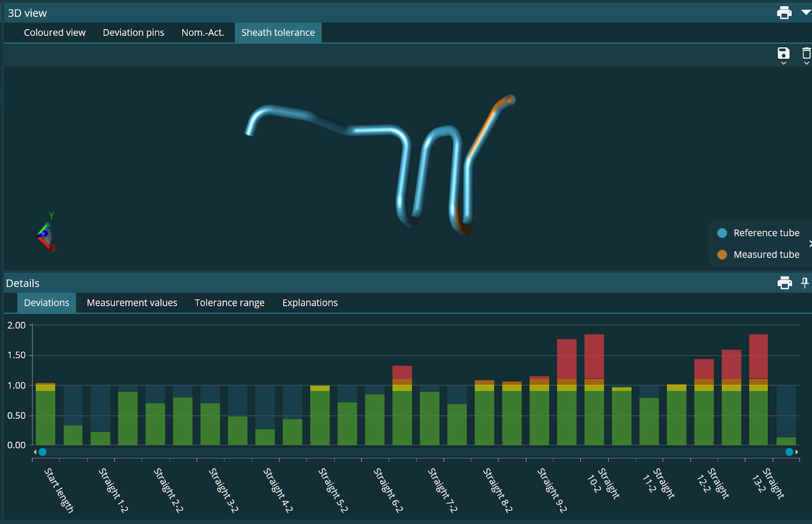This screenshot has height=524, width=812.
Task: Click the Straight 4-2 axis label
Action: pos(278,490)
